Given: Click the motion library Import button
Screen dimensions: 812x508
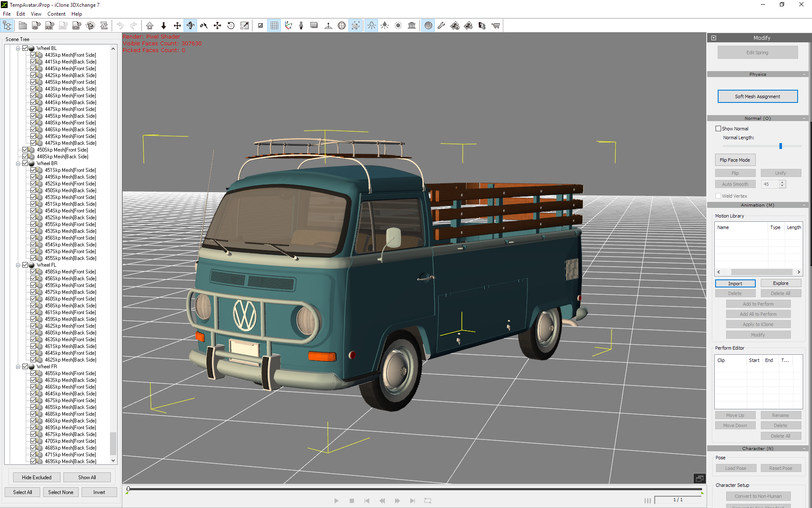Looking at the screenshot, I should 735,284.
